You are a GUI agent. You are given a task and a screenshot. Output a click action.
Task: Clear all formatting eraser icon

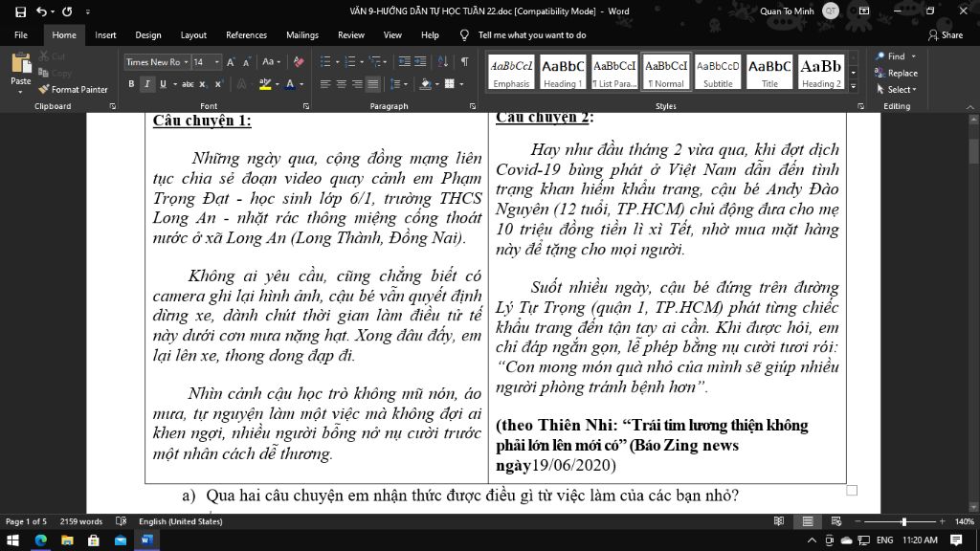[x=299, y=62]
